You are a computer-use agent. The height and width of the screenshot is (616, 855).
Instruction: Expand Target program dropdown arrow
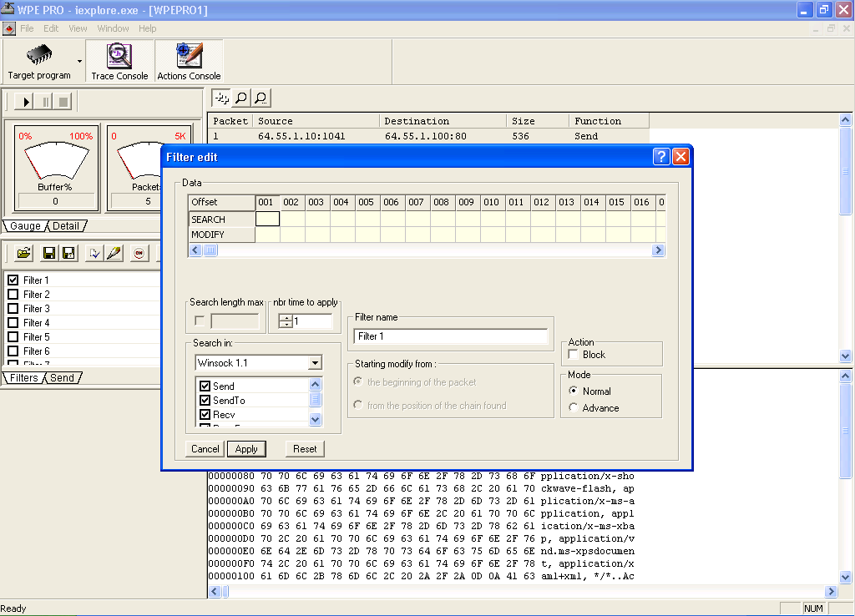click(79, 61)
